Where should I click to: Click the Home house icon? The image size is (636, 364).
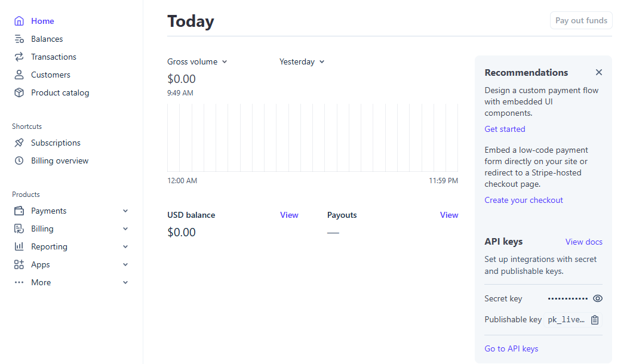pos(19,21)
